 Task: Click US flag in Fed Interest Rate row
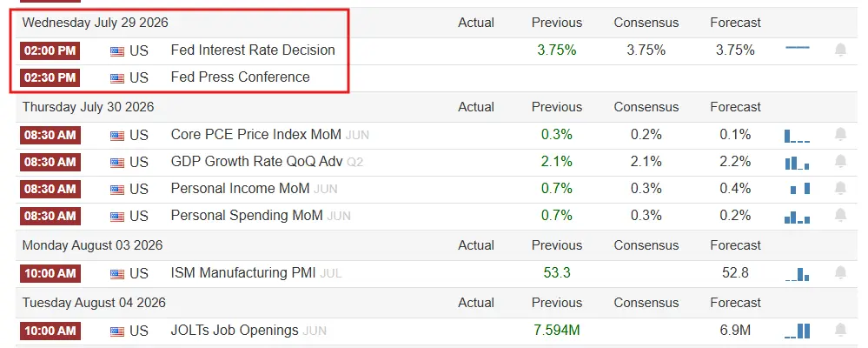116,51
